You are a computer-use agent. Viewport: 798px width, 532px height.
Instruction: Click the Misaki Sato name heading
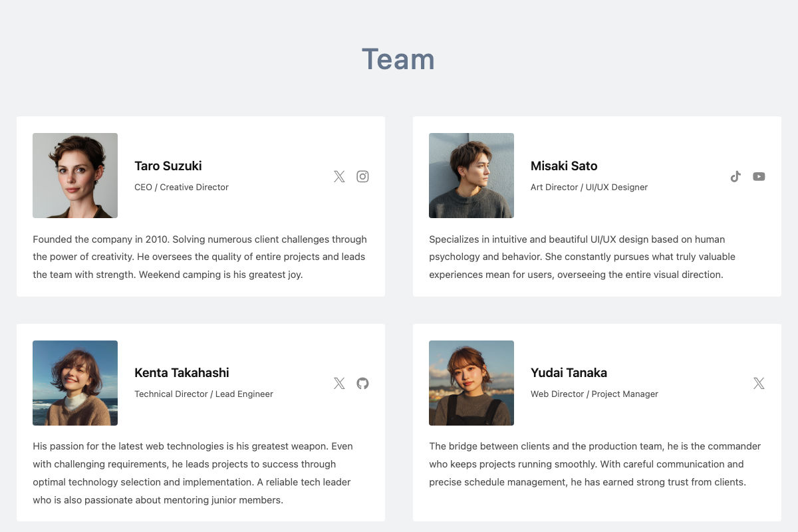coord(564,166)
